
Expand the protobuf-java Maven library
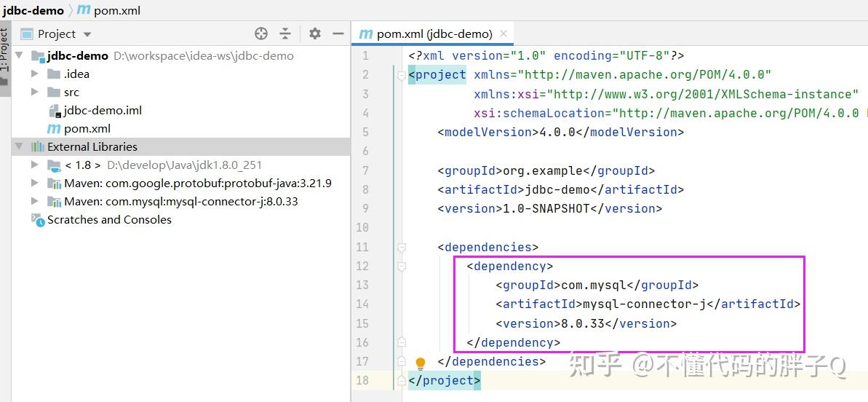35,184
